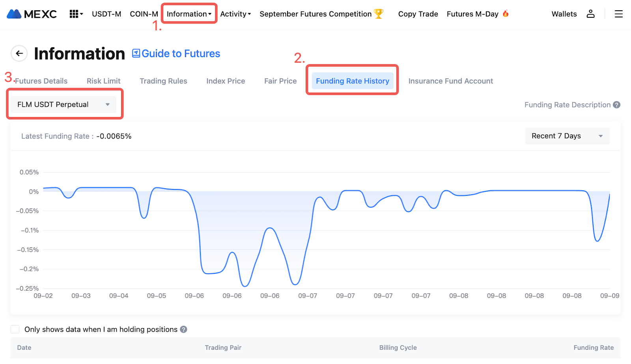This screenshot has height=364, width=631.
Task: Click the Funding Rate Description help icon
Action: [617, 105]
